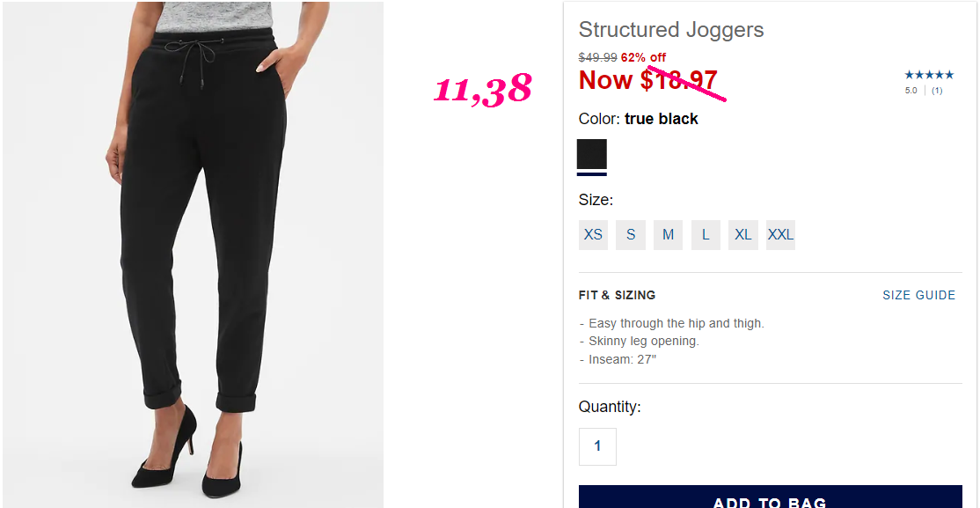980x508 pixels.
Task: Click the joggers product photo
Action: tap(194, 254)
